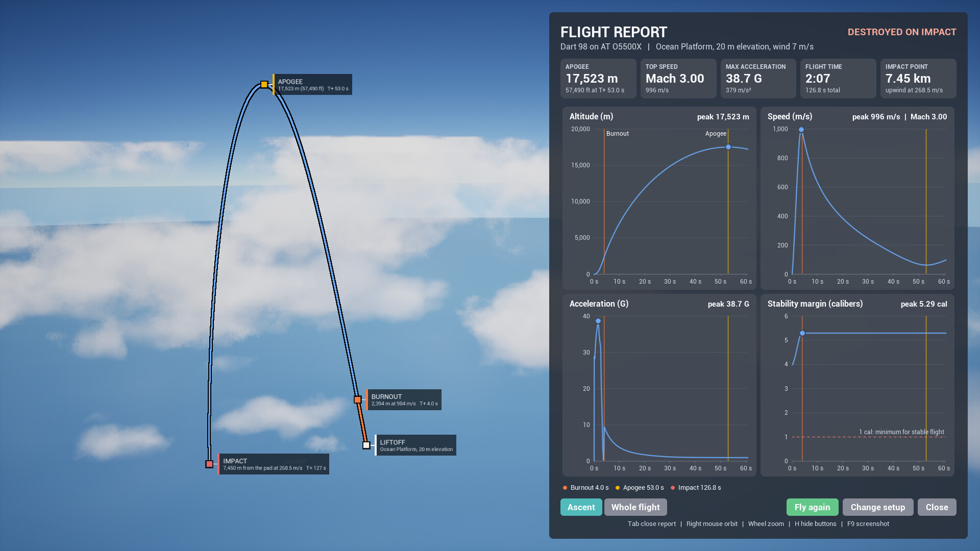The image size is (980, 551).
Task: Click the peak dot on Acceleration chart
Action: pos(598,321)
